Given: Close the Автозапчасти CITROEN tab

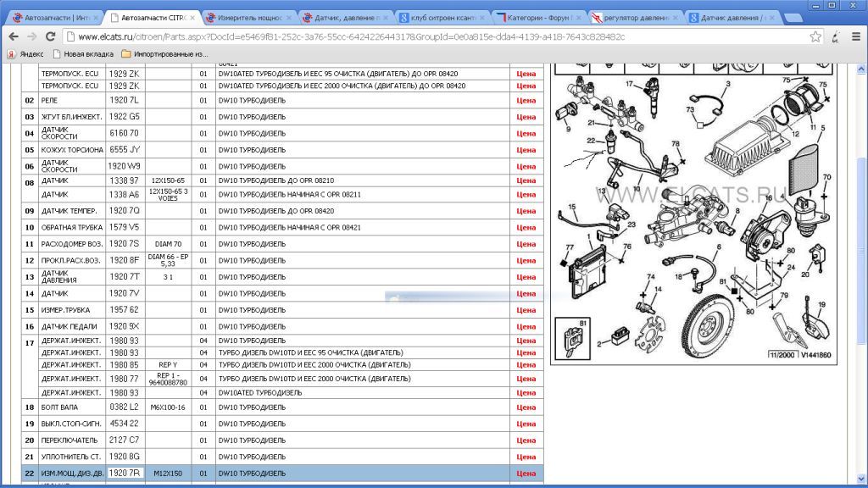Looking at the screenshot, I should (x=192, y=18).
